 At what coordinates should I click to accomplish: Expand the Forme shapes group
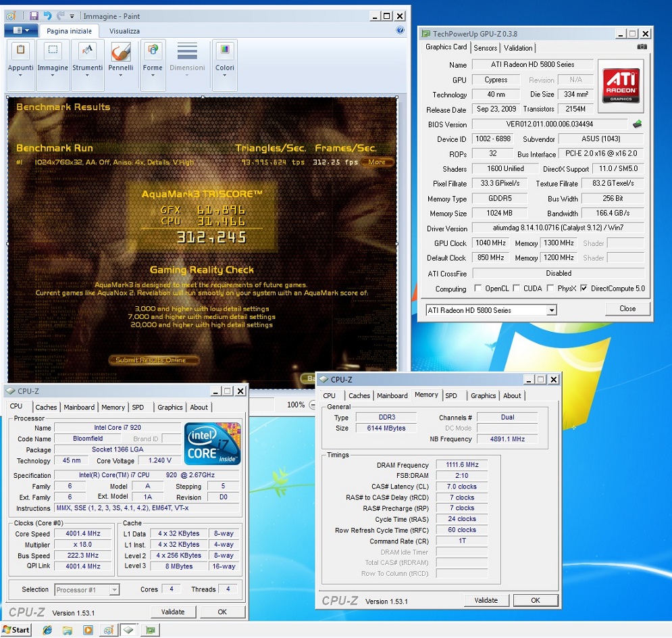153,65
